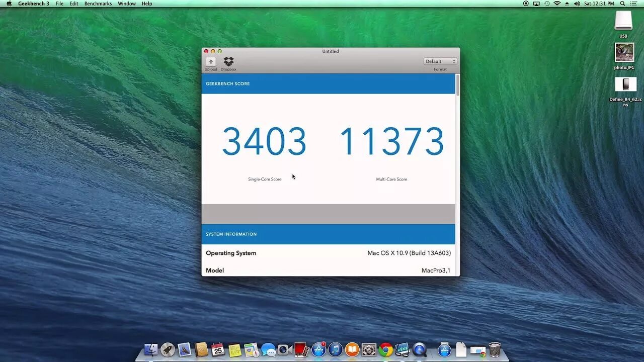The height and width of the screenshot is (362, 644).
Task: Open Messages speech bubble in Dock
Action: 268,349
